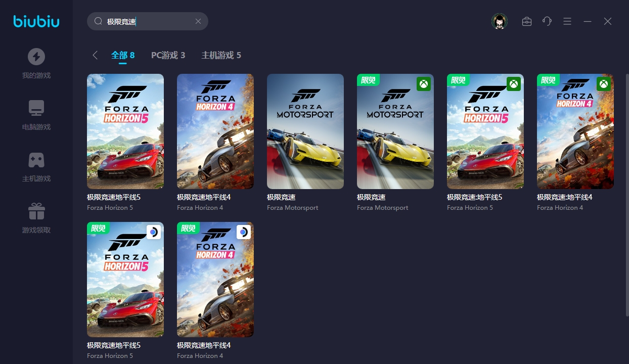
Task: Open My Games lightning bolt icon
Action: [36, 57]
